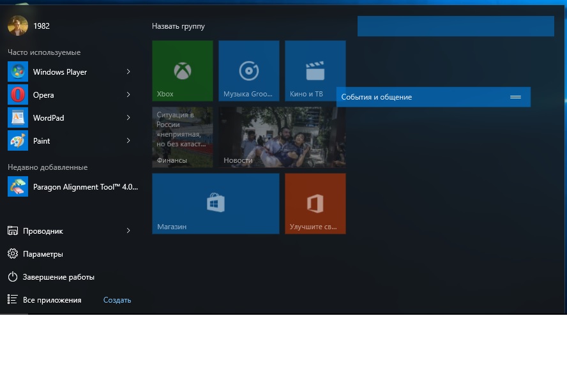
Task: Click the Создать link
Action: pyautogui.click(x=117, y=300)
